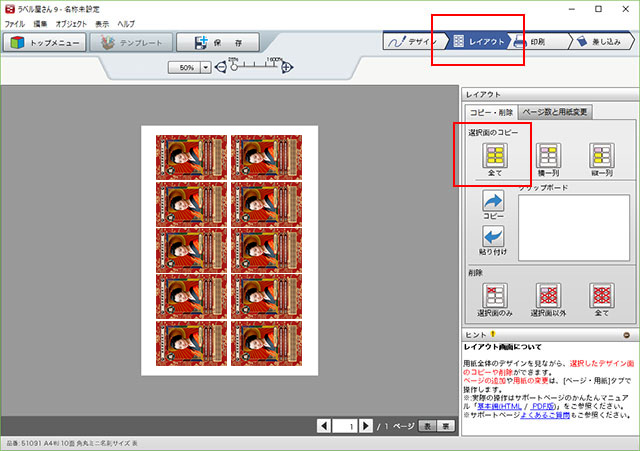Image resolution: width=640 pixels, height=451 pixels.
Task: Show the front side (表) button
Action: click(427, 426)
